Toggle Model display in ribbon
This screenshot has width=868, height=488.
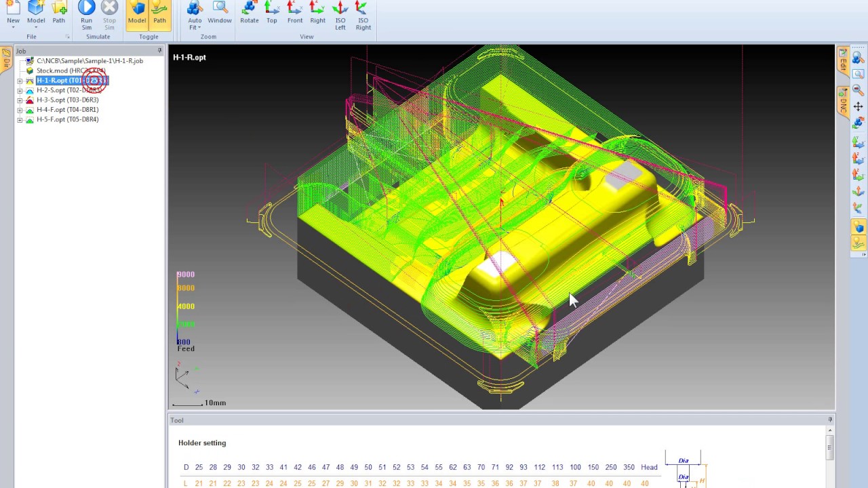point(137,14)
